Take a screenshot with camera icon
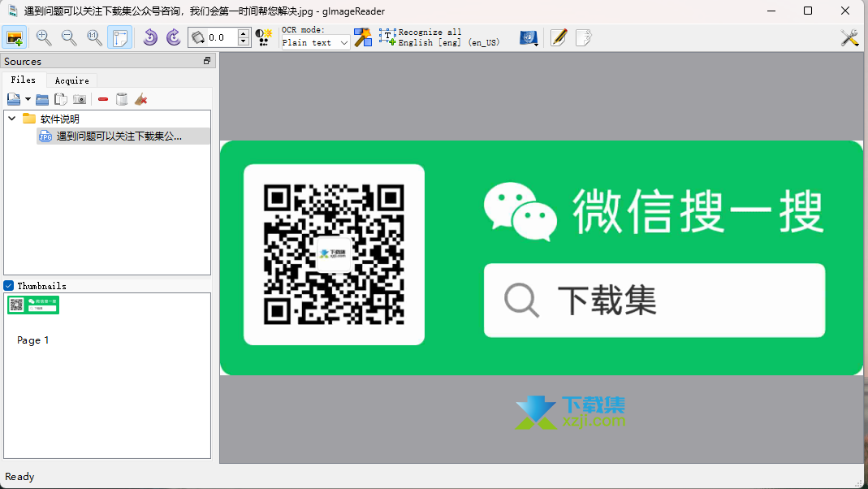Viewport: 868px width, 489px height. [x=80, y=100]
